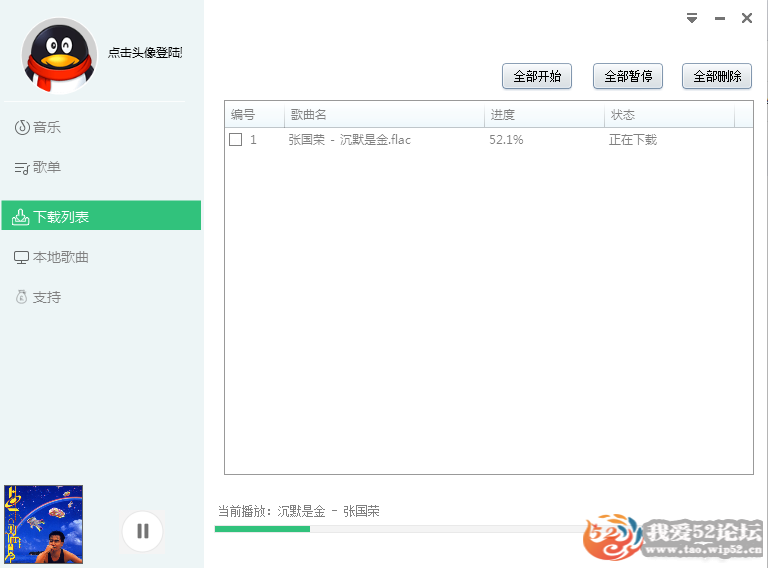The image size is (768, 568).
Task: Click the 全部暂停 pause all button
Action: click(x=628, y=76)
